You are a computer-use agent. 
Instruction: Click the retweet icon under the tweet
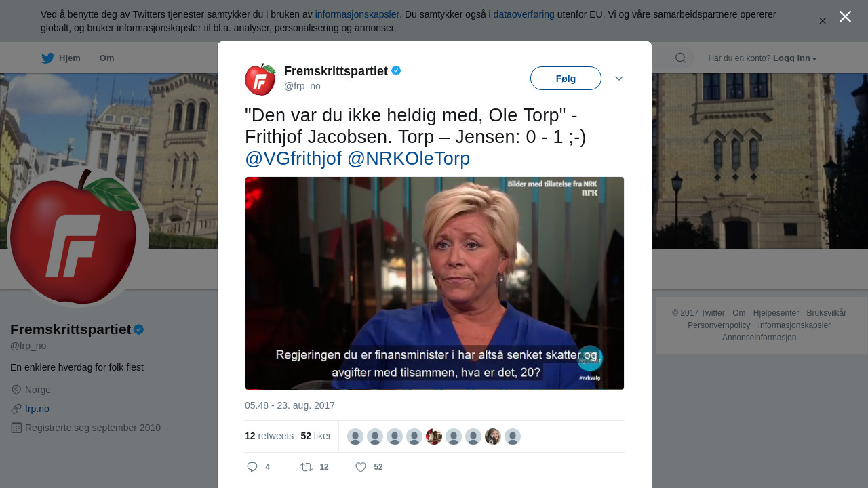tap(307, 467)
